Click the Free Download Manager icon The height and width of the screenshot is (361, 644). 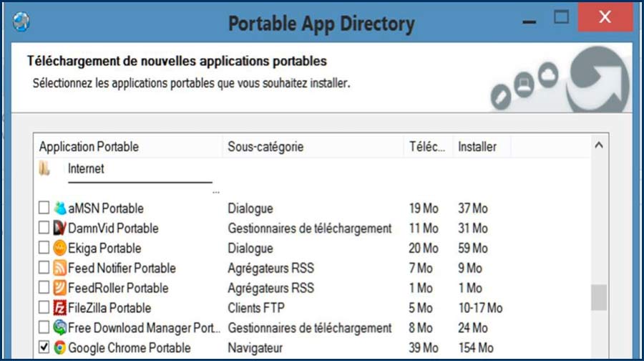coord(60,328)
